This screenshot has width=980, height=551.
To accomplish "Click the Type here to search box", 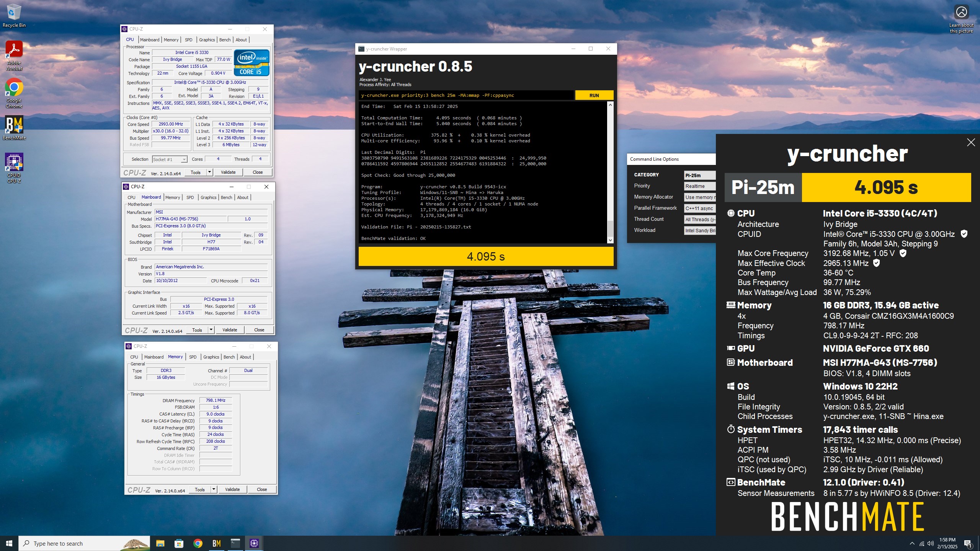I will (85, 543).
